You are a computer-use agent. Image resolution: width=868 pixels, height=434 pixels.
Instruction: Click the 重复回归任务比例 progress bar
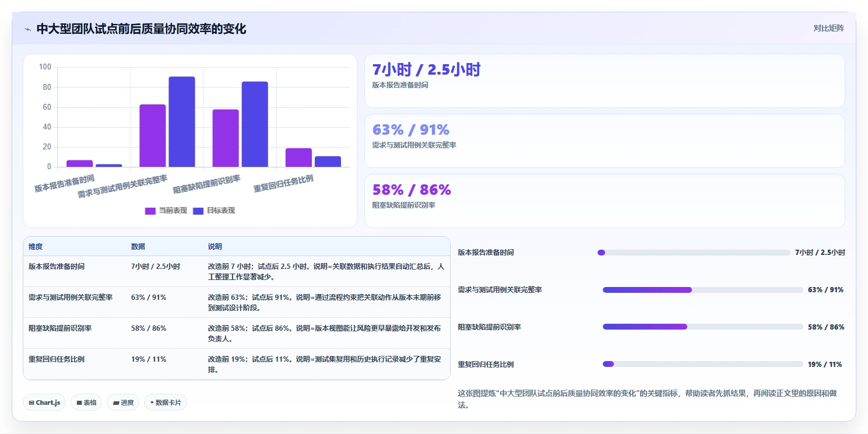point(703,365)
